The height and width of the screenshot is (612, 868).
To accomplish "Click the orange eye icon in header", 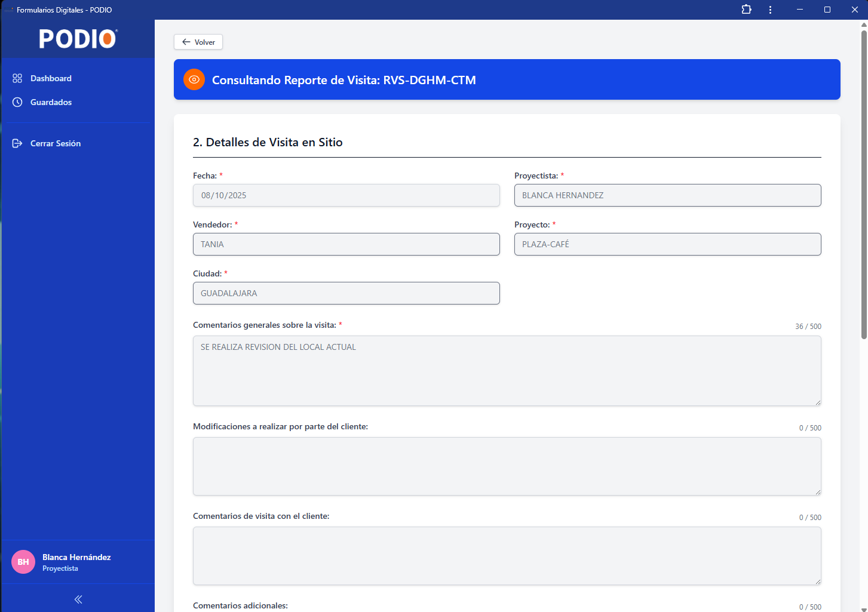I will coord(194,79).
